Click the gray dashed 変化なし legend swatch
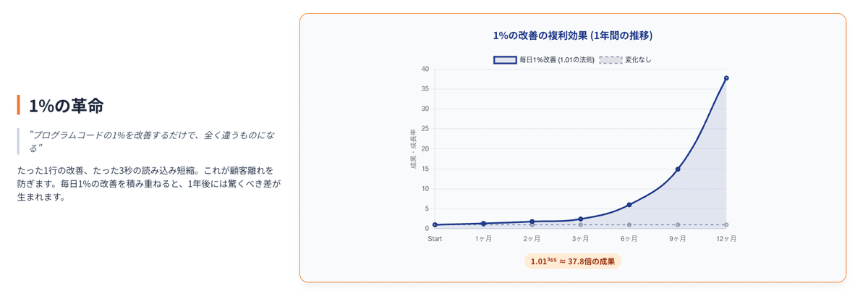Viewport: 868px width, 299px height. click(610, 60)
